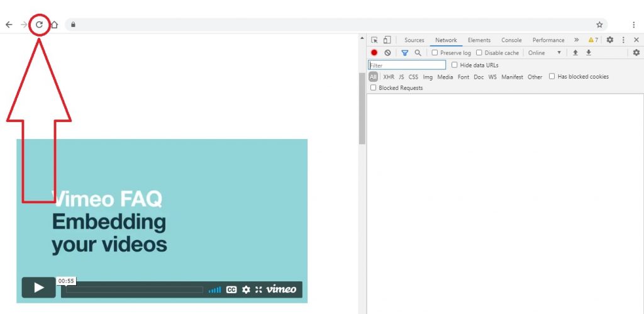Clear the network log
This screenshot has height=314, width=644.
[387, 53]
